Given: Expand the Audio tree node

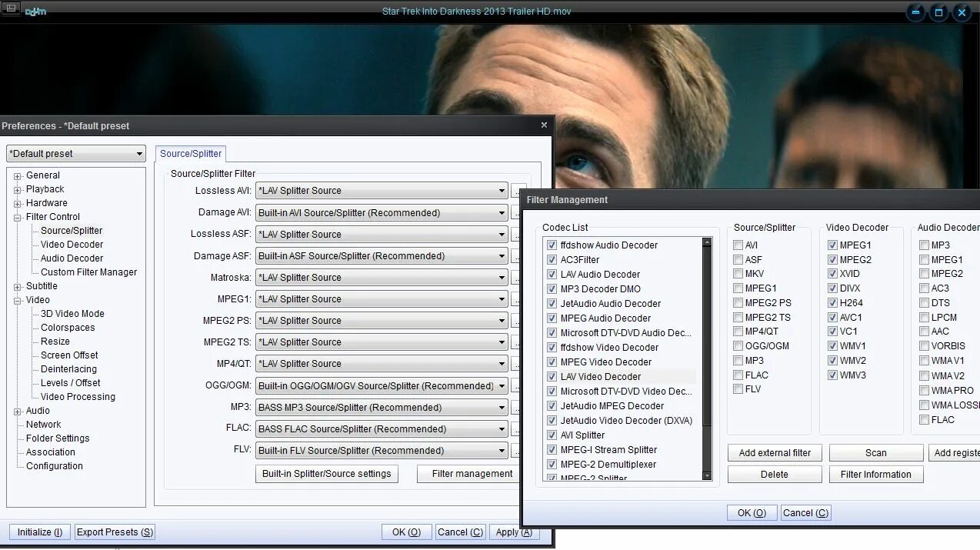Looking at the screenshot, I should 17,411.
